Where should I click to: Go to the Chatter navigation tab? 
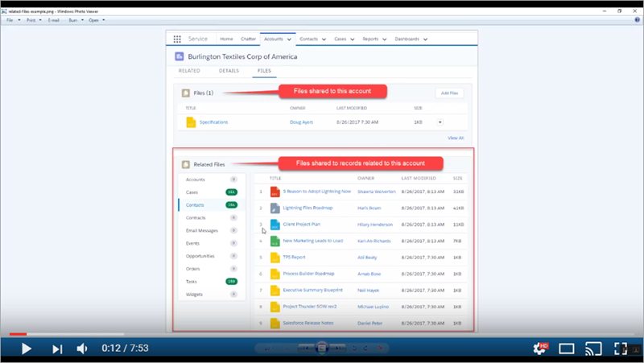tap(248, 39)
